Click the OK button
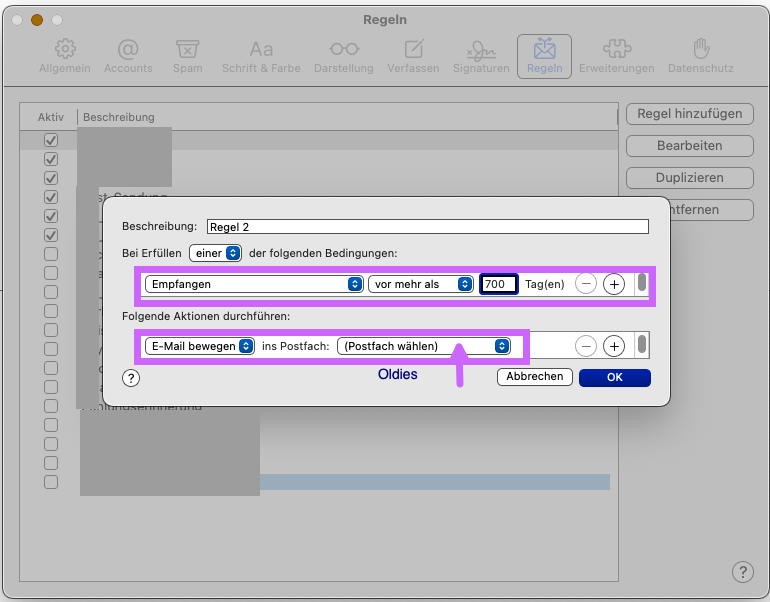This screenshot has height=602, width=770. 614,377
